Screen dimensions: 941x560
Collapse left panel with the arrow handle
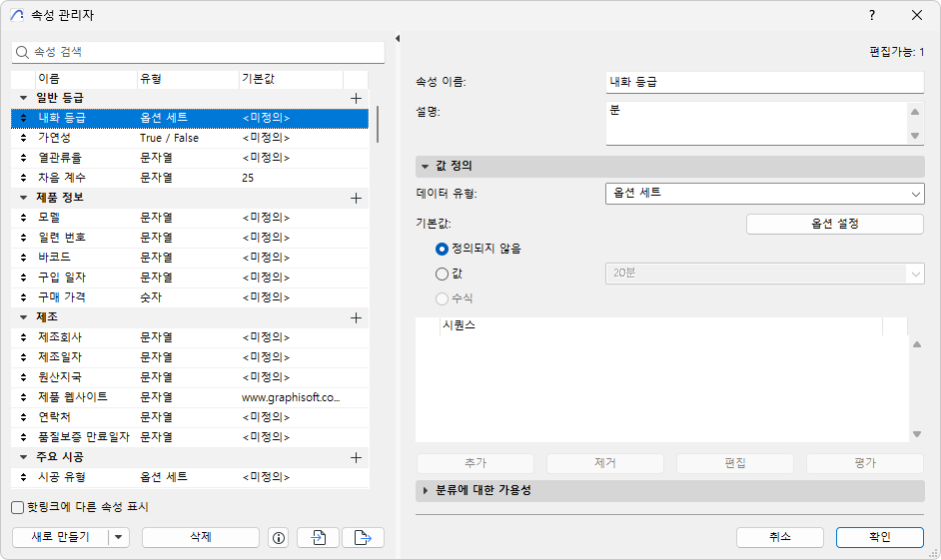point(398,38)
